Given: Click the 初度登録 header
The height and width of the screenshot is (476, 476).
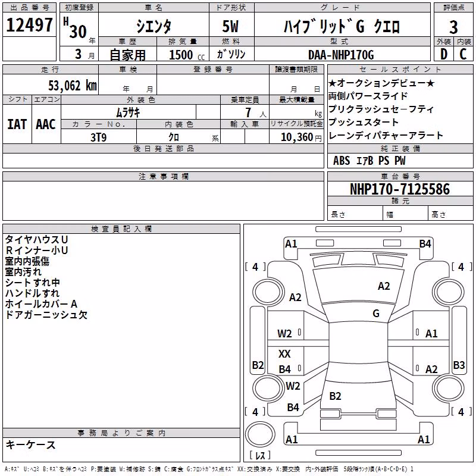Looking at the screenshot, I should [x=79, y=8].
